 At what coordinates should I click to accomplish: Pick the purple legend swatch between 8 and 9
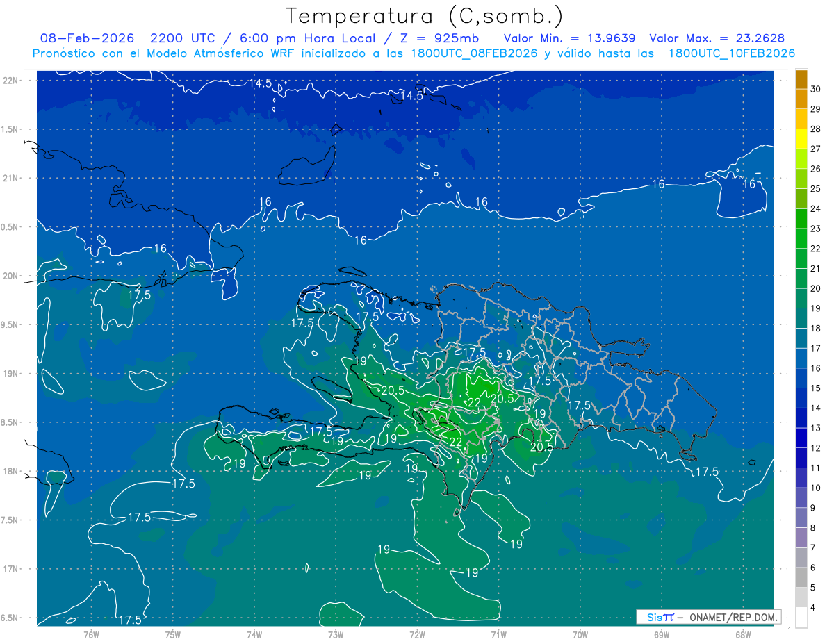pyautogui.click(x=801, y=518)
